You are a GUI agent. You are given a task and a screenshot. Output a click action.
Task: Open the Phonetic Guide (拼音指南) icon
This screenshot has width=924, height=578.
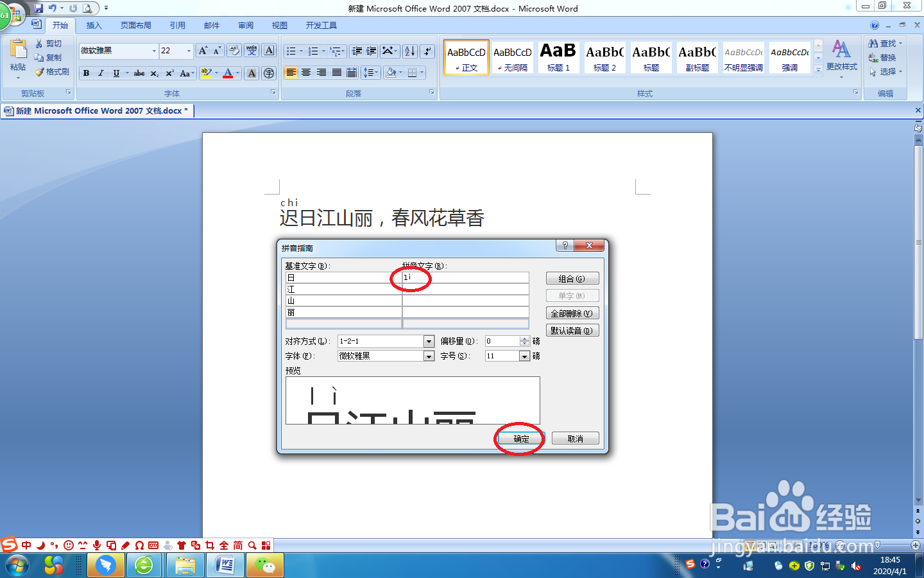point(252,50)
